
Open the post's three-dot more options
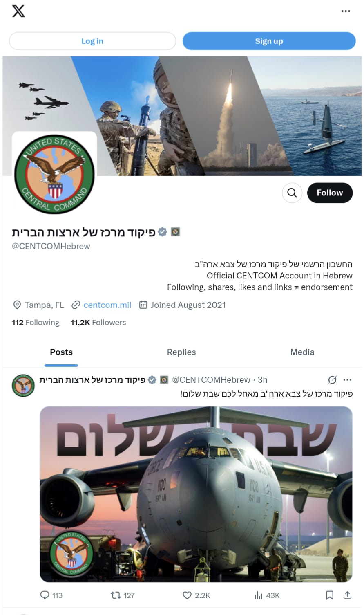(347, 380)
